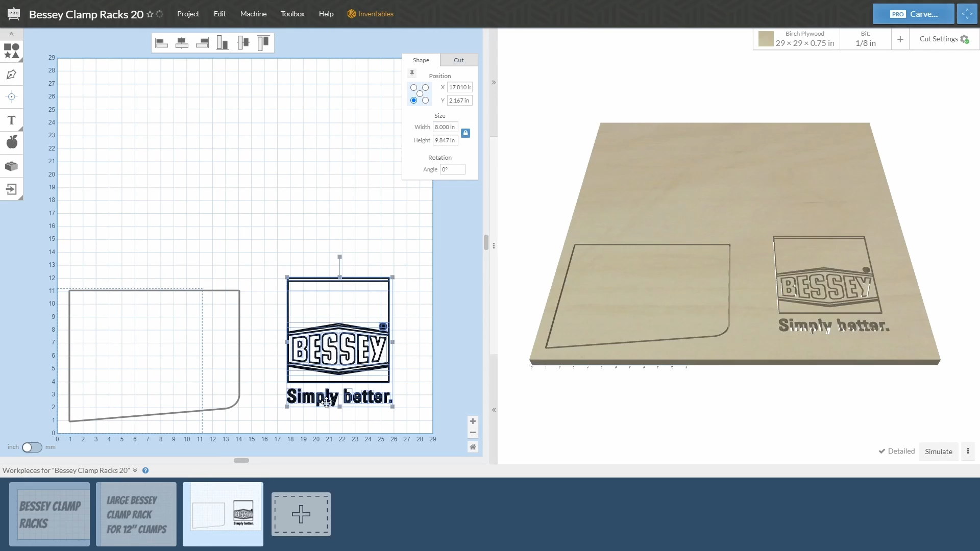Toggle the right anchor radio button for position

tap(425, 100)
